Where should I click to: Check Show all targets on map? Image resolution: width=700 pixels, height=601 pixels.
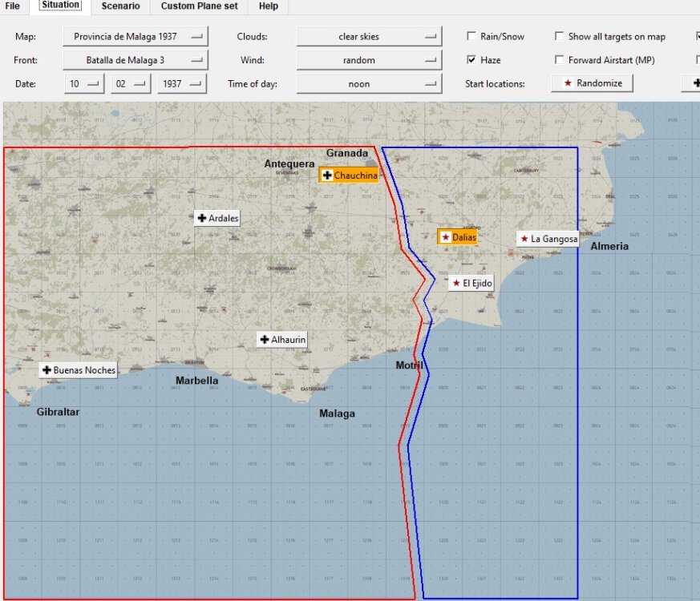559,35
